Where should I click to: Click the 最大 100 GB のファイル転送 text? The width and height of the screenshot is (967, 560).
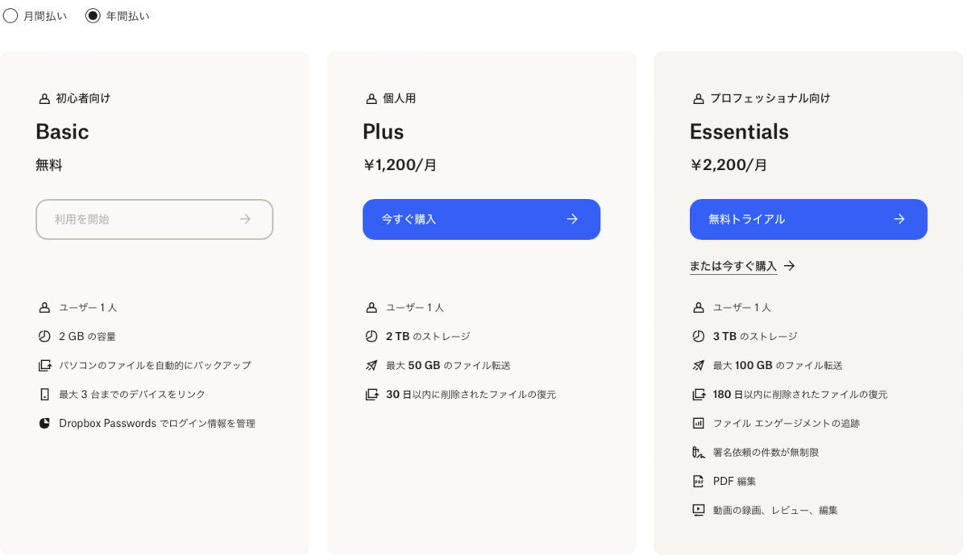pos(778,366)
